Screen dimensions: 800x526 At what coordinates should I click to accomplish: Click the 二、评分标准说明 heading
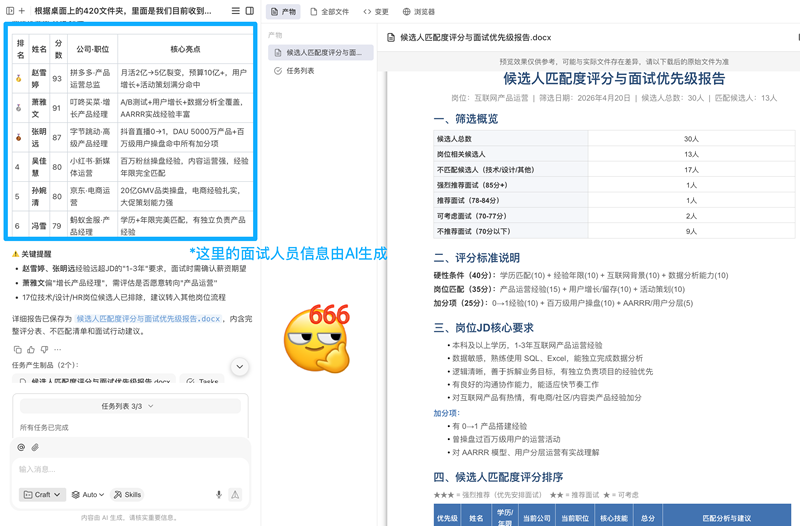476,258
